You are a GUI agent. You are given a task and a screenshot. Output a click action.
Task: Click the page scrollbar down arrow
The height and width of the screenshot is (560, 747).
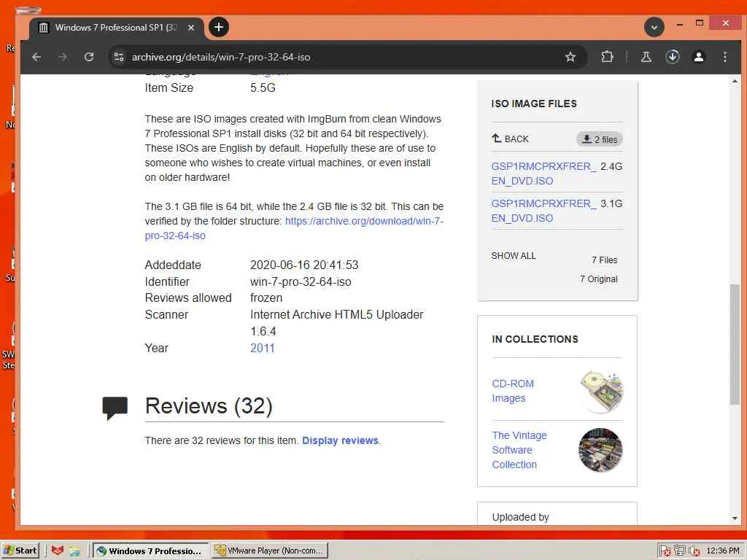click(735, 518)
